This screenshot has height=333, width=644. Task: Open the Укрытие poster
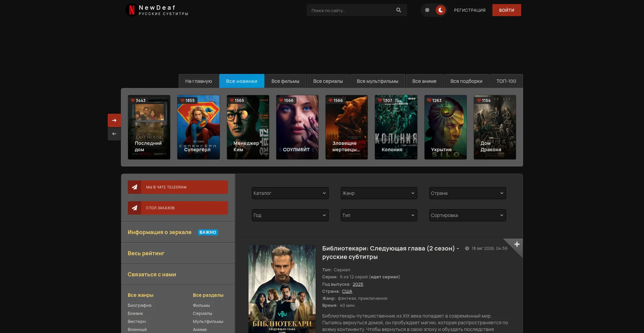[445, 127]
